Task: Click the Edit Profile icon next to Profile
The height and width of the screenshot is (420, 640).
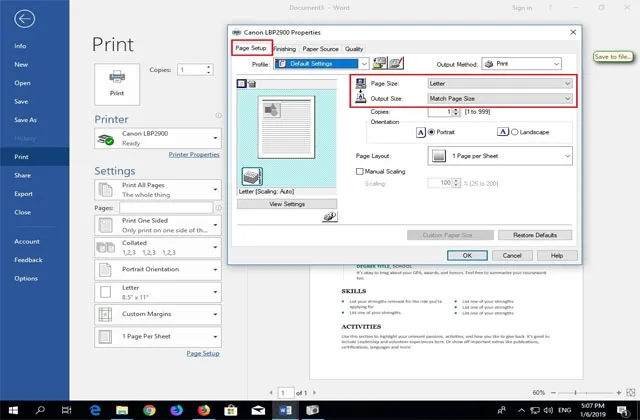Action: [x=396, y=63]
